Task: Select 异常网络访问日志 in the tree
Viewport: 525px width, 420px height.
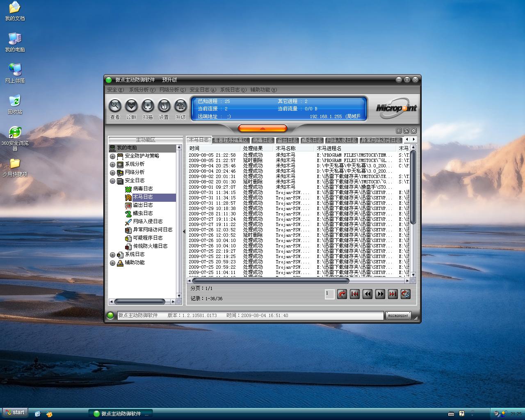Action: pyautogui.click(x=153, y=230)
